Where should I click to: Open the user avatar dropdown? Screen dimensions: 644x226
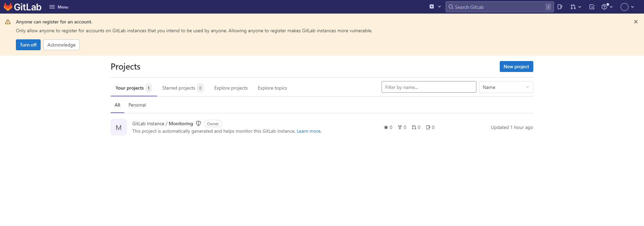[x=627, y=7]
